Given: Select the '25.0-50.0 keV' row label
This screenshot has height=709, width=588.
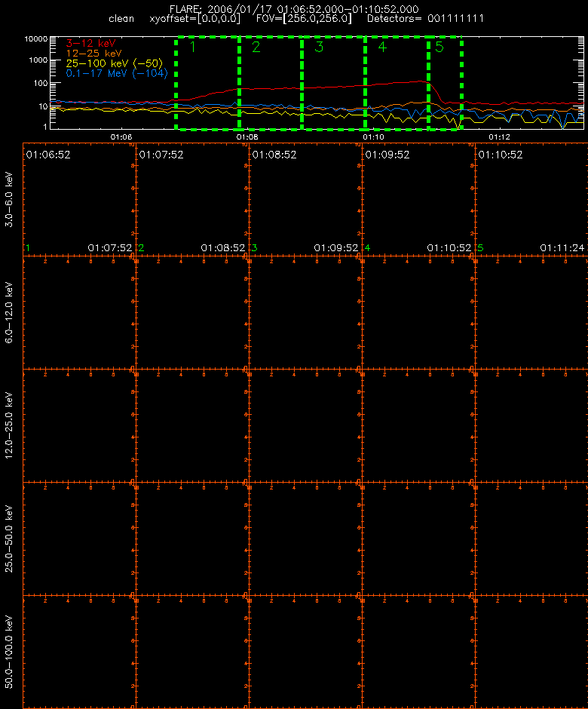Looking at the screenshot, I should (8, 539).
